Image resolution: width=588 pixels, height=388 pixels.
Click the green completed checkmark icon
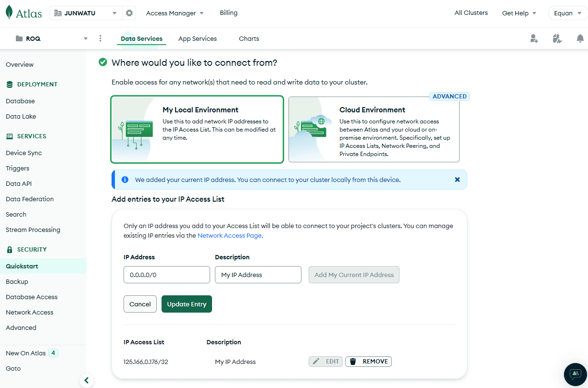(102, 62)
